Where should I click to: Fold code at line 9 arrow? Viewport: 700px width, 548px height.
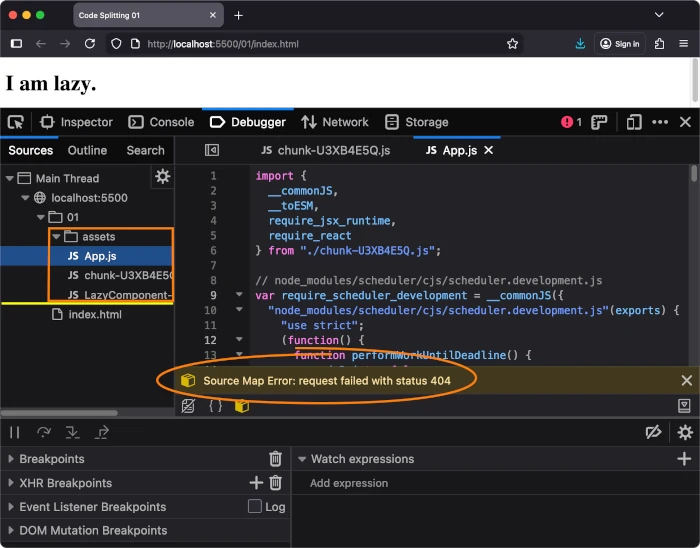pyautogui.click(x=239, y=295)
